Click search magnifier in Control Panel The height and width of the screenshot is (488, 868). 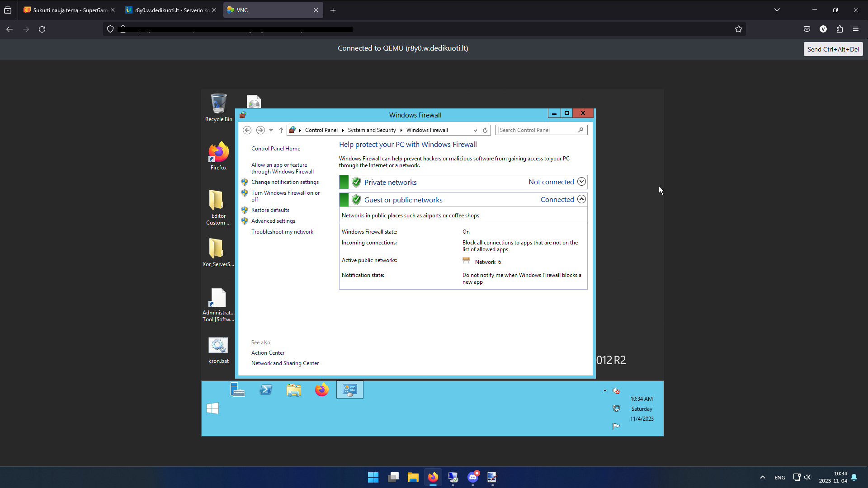click(x=581, y=130)
